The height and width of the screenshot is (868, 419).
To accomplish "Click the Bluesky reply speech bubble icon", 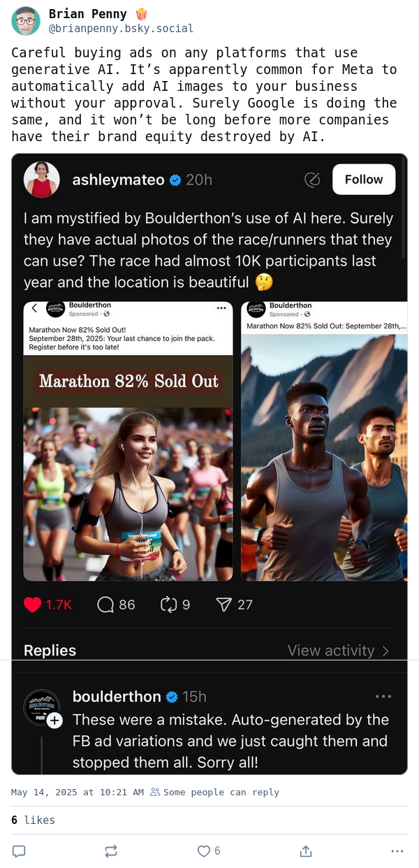I will point(19,851).
